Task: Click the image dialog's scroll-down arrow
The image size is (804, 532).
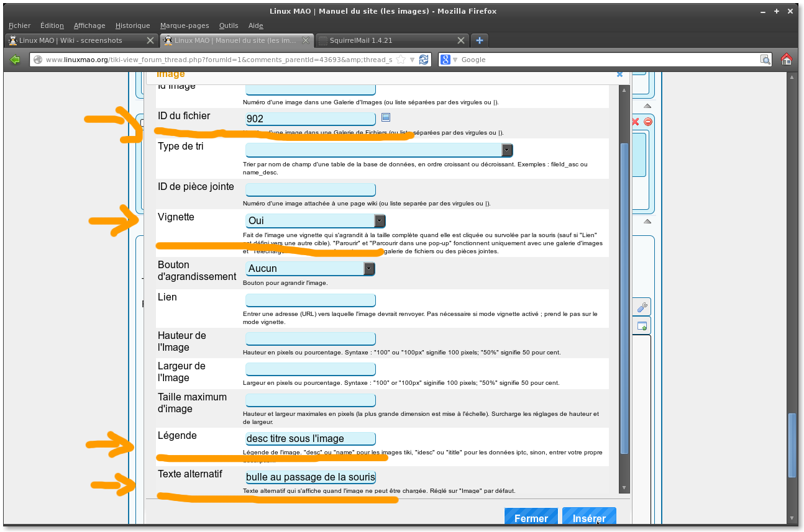Action: (x=624, y=488)
